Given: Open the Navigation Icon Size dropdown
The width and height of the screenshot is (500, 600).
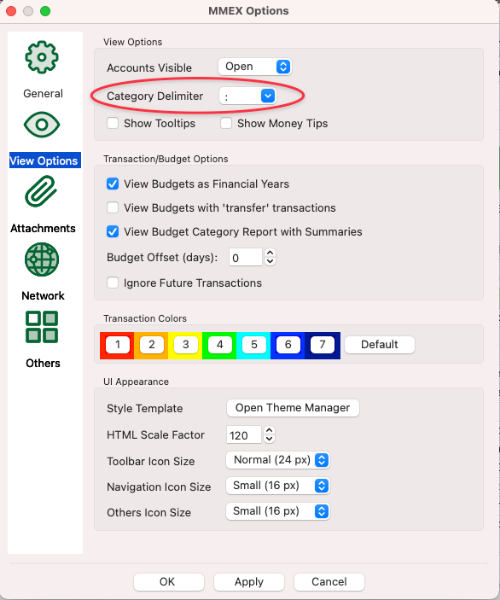Looking at the screenshot, I should click(278, 486).
